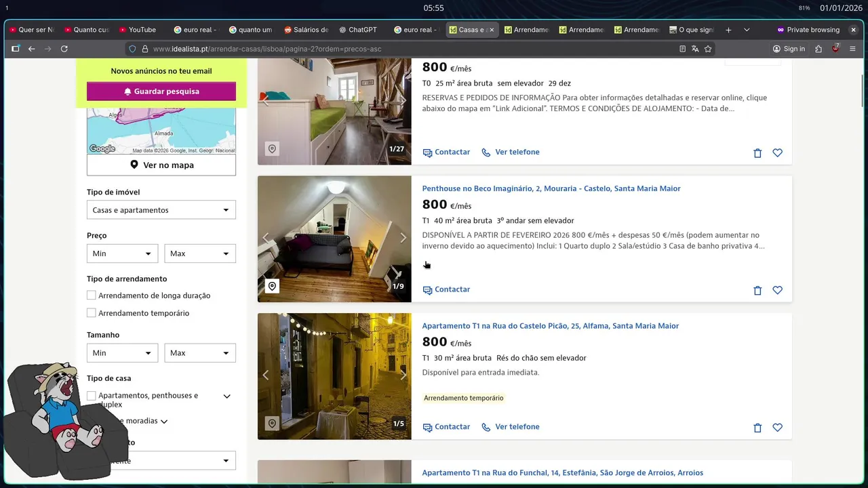
Task: Open the Tamanho Max dropdown
Action: tap(200, 353)
